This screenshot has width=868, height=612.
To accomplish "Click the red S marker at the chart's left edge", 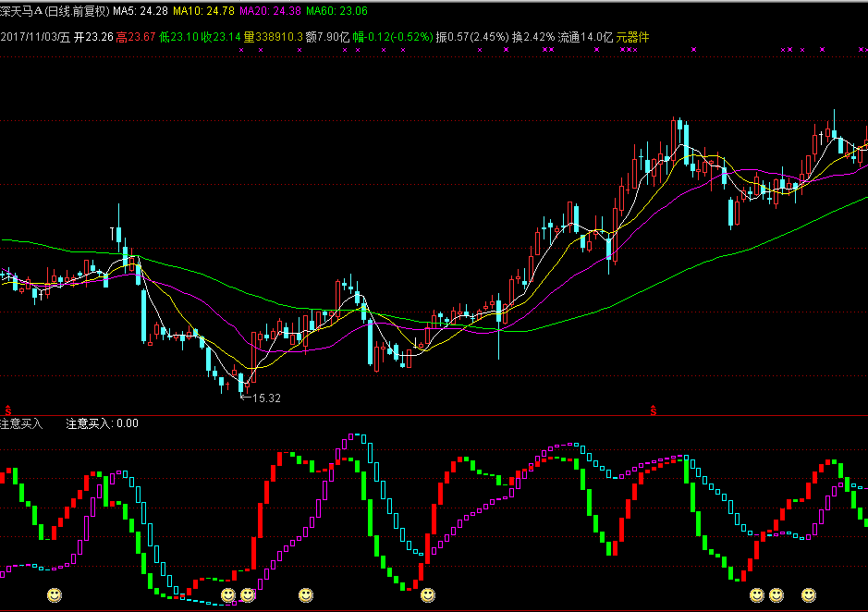I will [x=7, y=410].
